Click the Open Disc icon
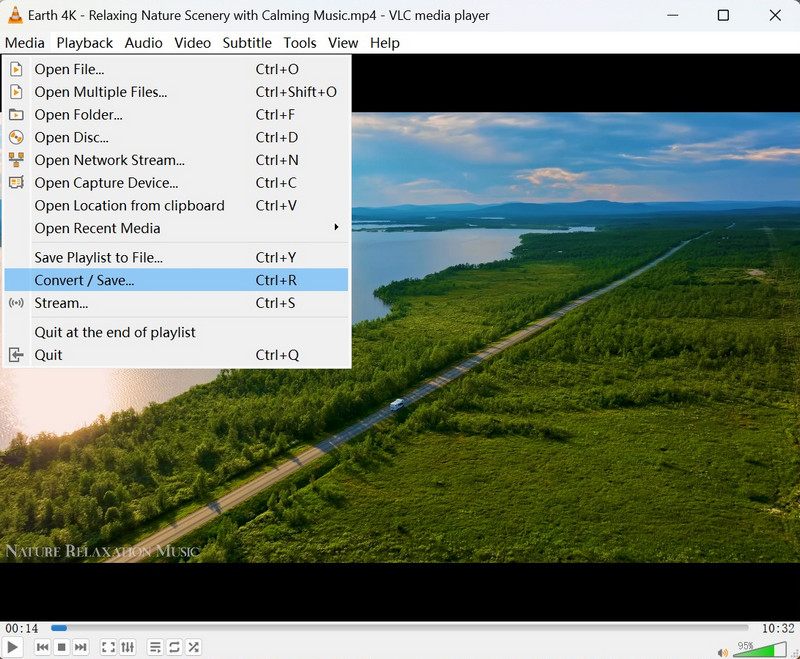 tap(16, 137)
